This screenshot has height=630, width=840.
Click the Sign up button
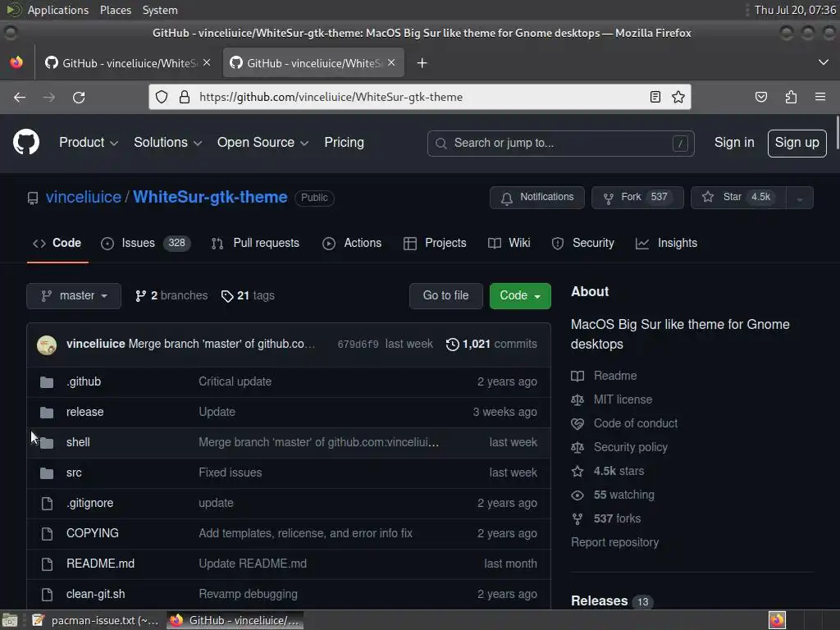[x=797, y=143]
